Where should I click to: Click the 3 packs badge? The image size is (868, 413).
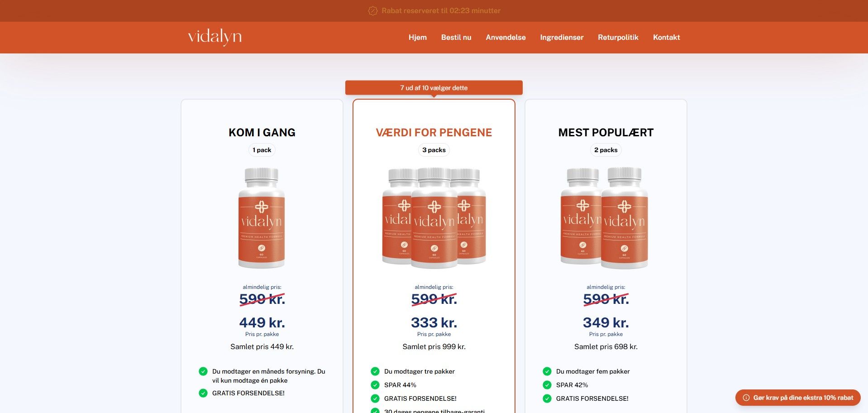coord(434,149)
